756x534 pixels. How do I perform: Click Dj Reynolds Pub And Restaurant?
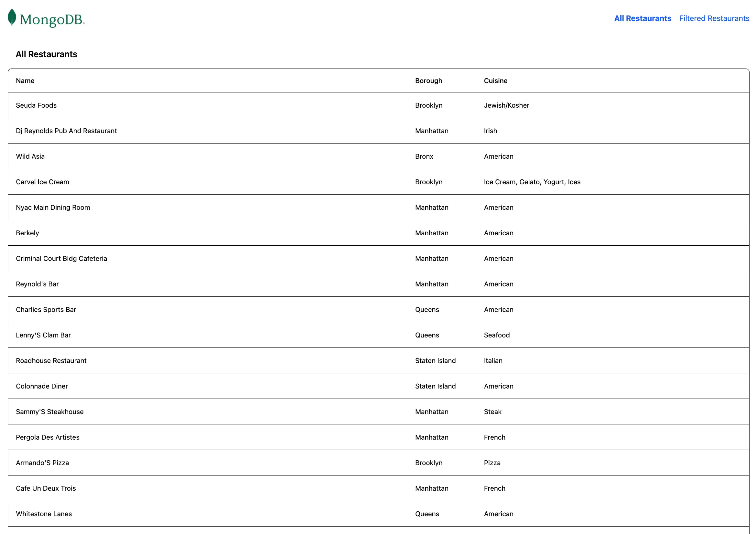point(66,131)
